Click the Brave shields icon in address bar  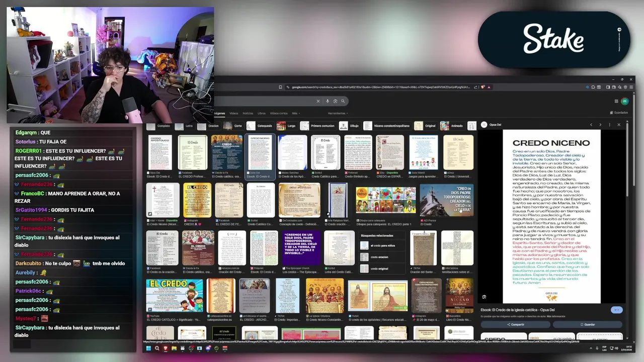(482, 87)
